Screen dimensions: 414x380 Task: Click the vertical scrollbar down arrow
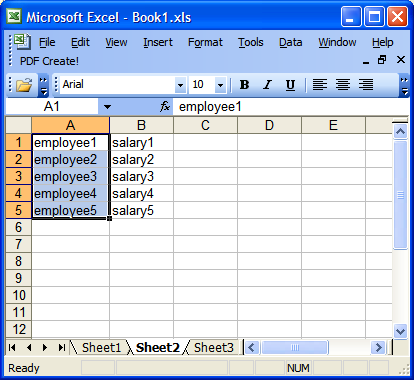tap(400, 331)
